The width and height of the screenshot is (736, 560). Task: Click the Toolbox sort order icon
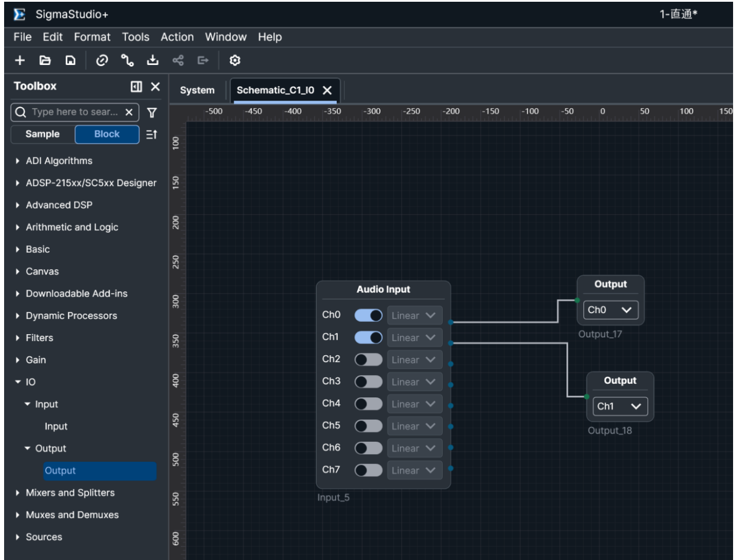pyautogui.click(x=151, y=135)
